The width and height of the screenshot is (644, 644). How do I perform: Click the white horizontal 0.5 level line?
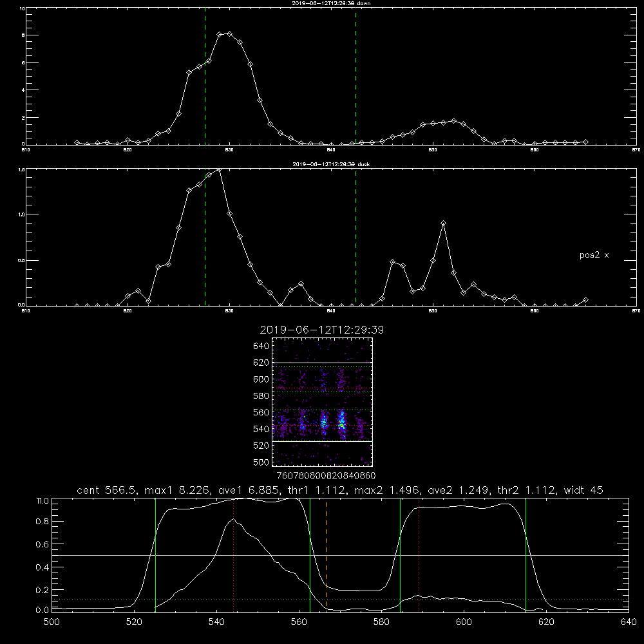(341, 555)
